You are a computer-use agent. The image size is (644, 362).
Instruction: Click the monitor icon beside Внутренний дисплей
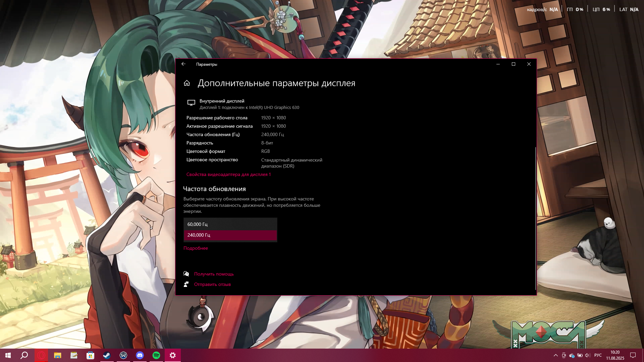[x=191, y=103]
